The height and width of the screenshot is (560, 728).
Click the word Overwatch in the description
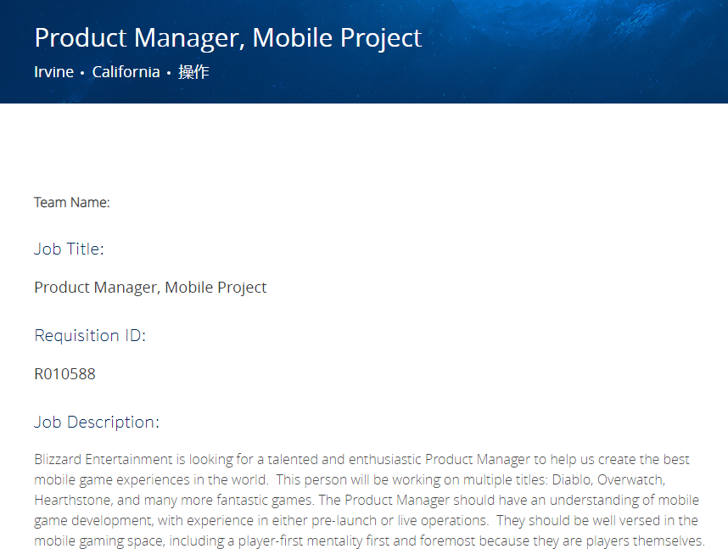coord(631,479)
